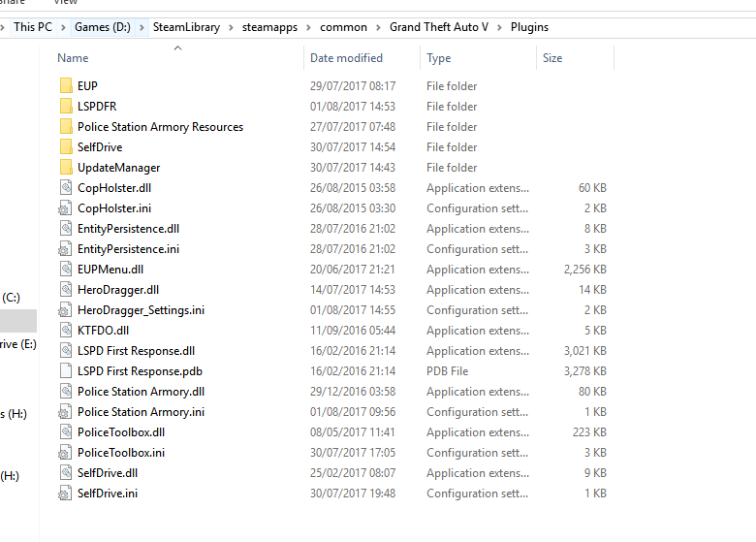
Task: Sort by Date modified column header
Action: pos(346,58)
